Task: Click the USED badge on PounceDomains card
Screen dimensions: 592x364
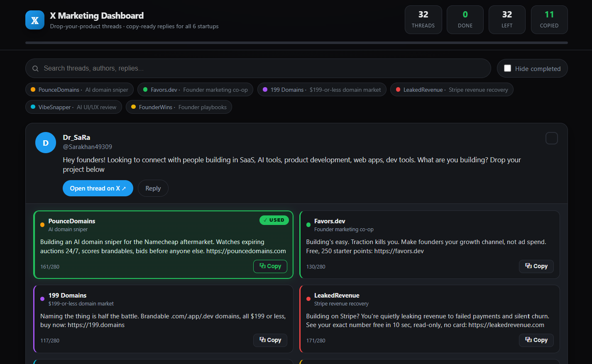Action: [274, 220]
